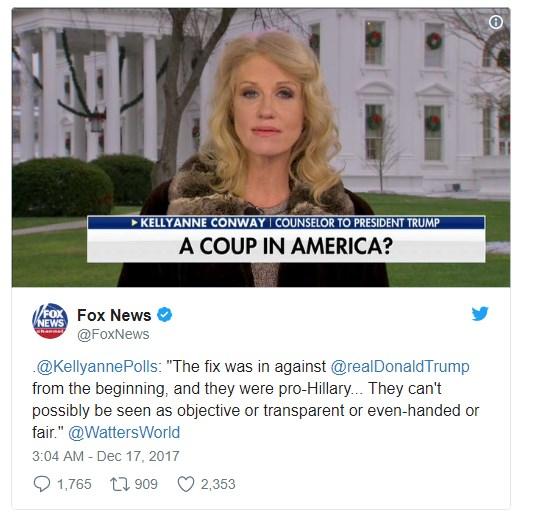The image size is (536, 513).
Task: Click the 2,353 likes count
Action: pos(218,484)
